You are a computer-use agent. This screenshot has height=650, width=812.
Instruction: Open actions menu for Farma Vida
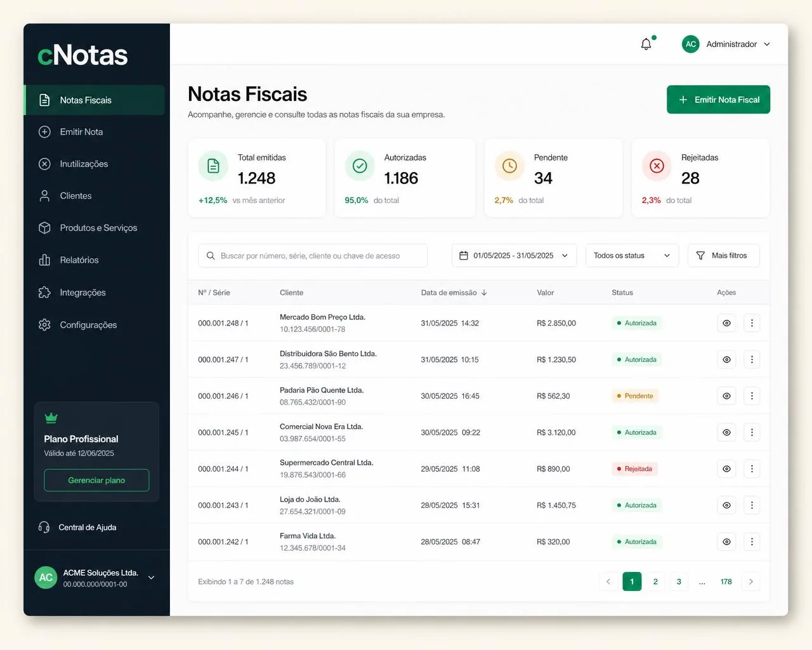752,542
